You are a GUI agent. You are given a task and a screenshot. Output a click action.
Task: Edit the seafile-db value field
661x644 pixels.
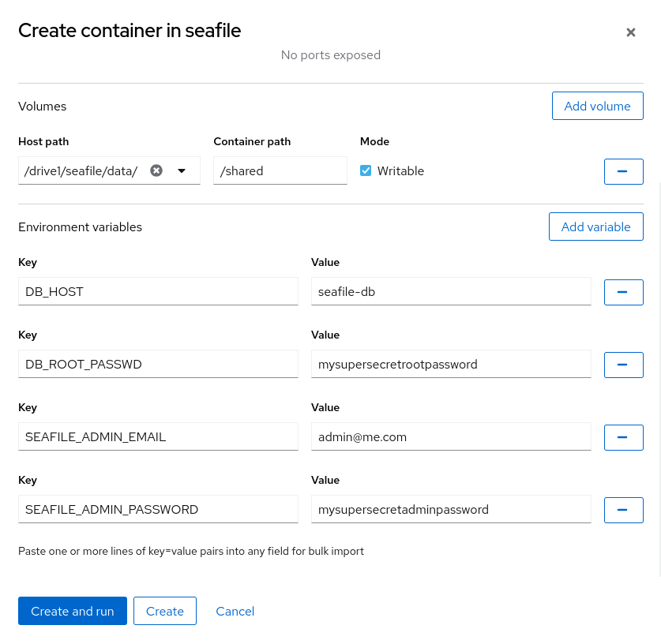(451, 292)
